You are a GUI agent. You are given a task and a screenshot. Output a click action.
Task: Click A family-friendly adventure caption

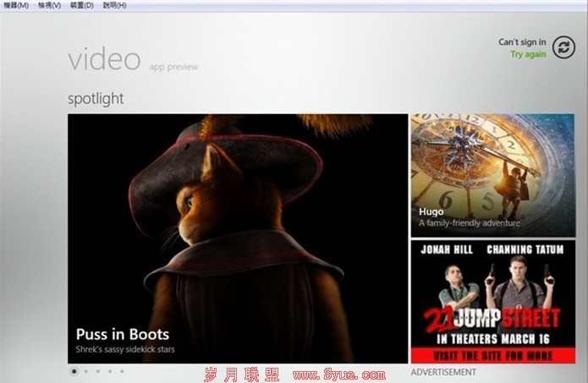coord(469,223)
